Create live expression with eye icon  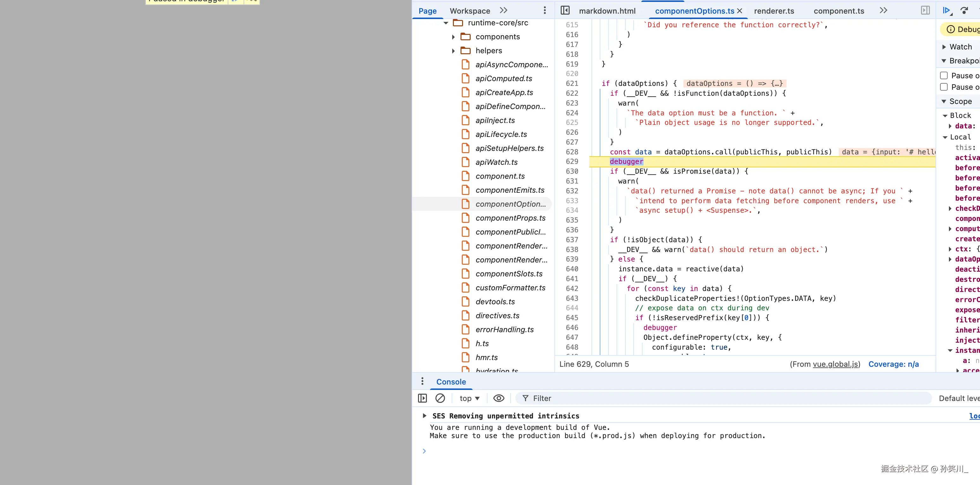pyautogui.click(x=499, y=398)
